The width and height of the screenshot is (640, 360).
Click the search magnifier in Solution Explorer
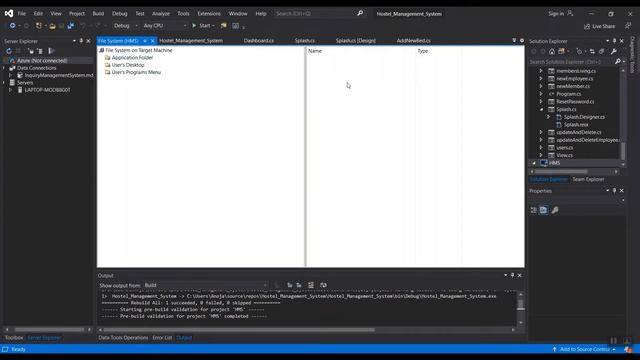tap(618, 62)
